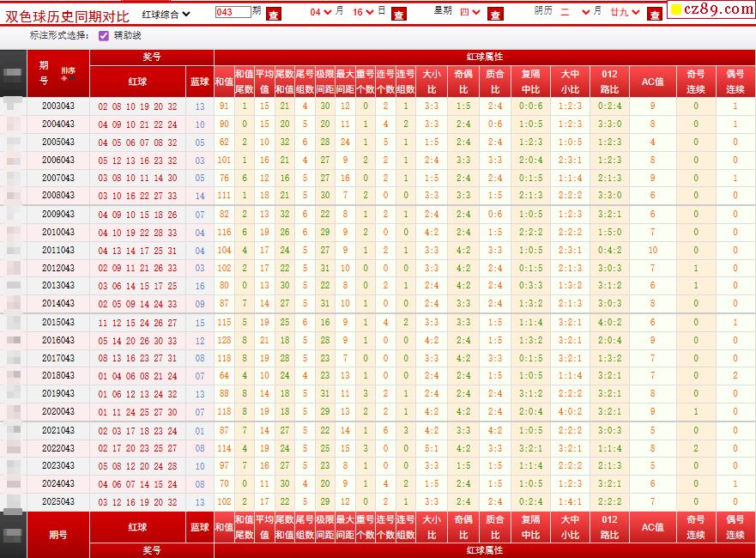
Task: Click period number 2003043 in the first row
Action: click(57, 106)
